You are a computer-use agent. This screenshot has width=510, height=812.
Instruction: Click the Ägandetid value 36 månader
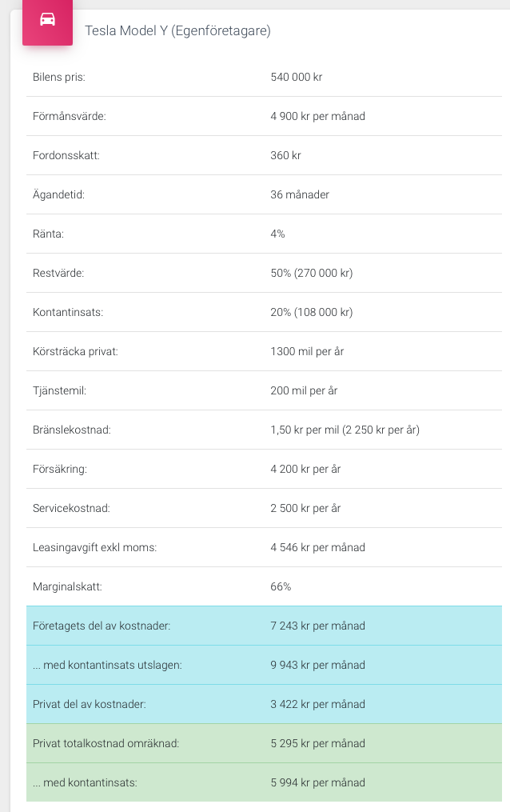(300, 195)
